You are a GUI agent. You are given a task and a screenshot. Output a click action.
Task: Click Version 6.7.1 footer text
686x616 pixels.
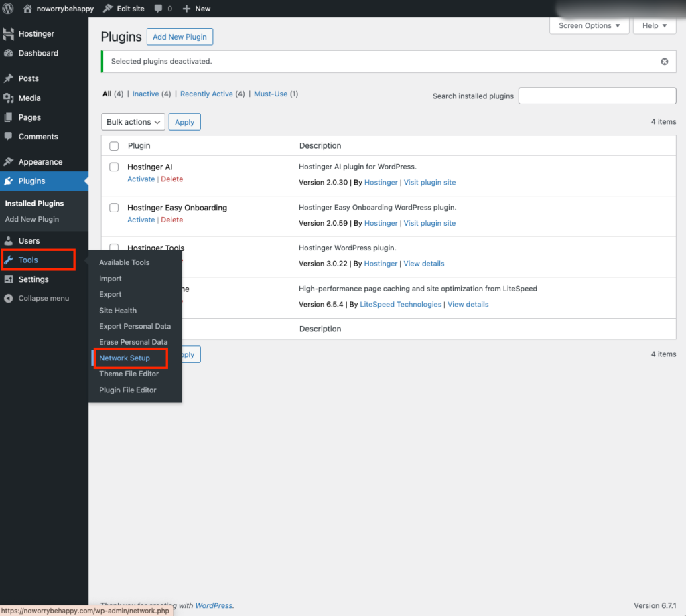655,605
